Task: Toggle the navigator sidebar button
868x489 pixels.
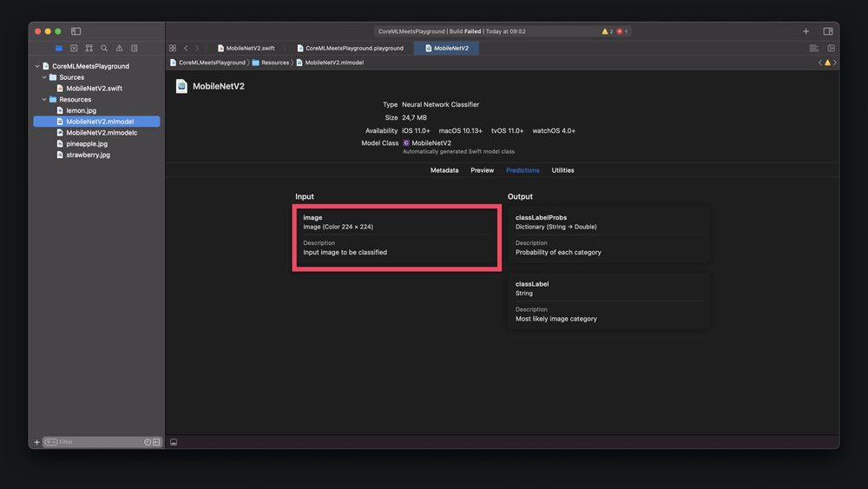Action: pos(76,31)
